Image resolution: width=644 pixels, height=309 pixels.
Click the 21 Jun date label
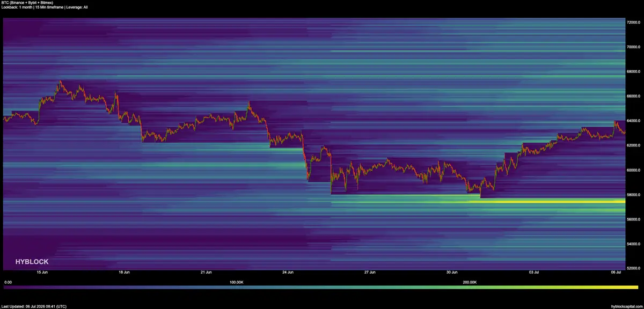(206, 273)
